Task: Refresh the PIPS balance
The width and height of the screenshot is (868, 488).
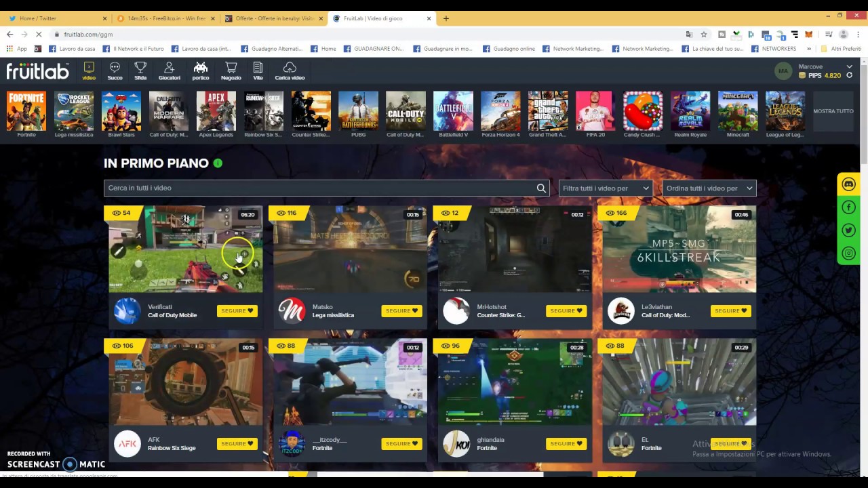Action: click(x=849, y=75)
